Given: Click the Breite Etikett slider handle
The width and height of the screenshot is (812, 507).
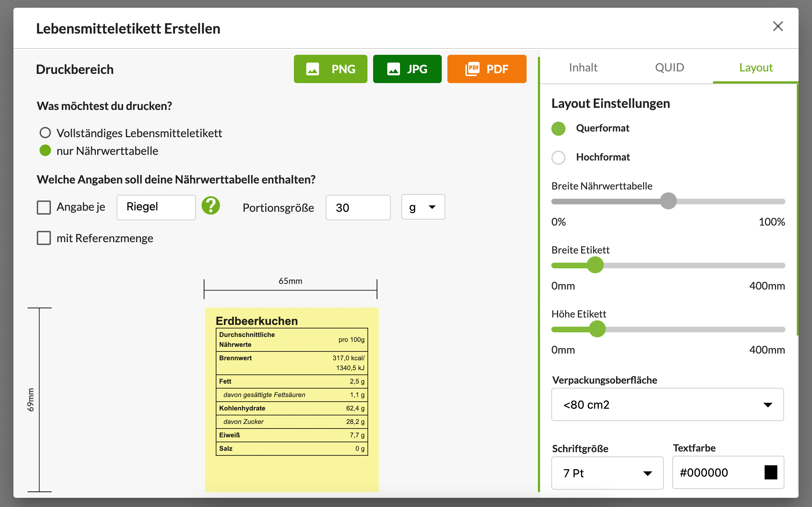Looking at the screenshot, I should [595, 265].
